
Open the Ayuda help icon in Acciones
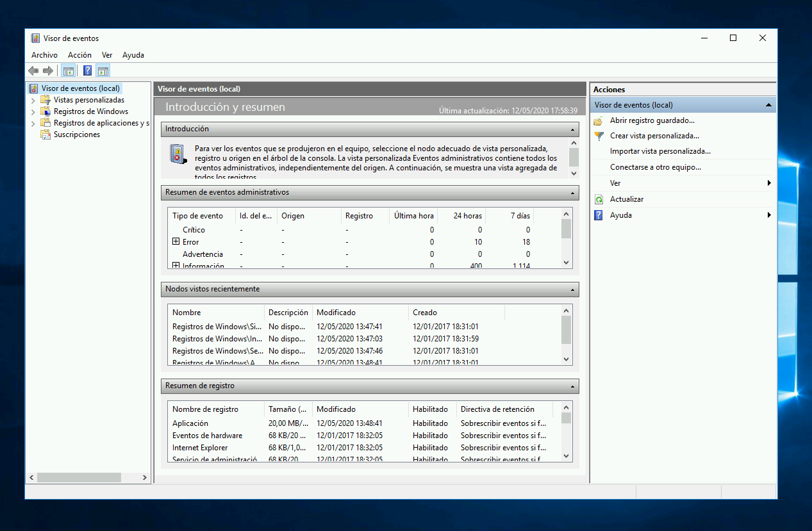click(599, 215)
